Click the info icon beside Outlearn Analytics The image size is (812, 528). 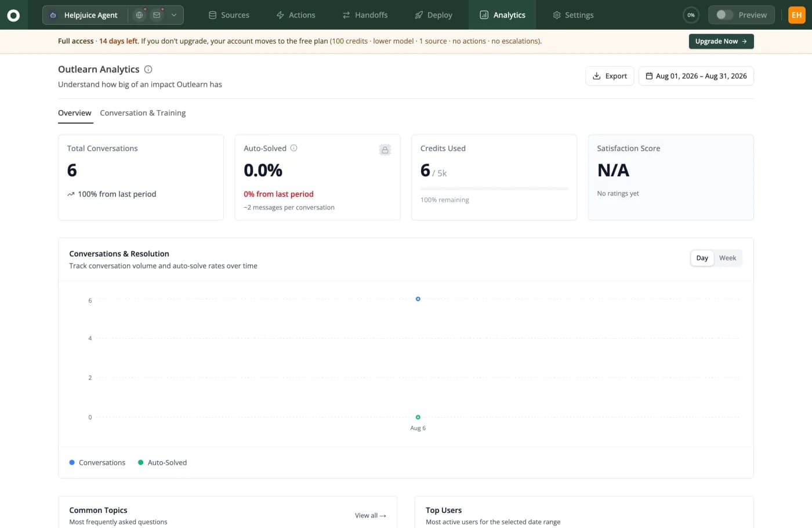coord(148,70)
